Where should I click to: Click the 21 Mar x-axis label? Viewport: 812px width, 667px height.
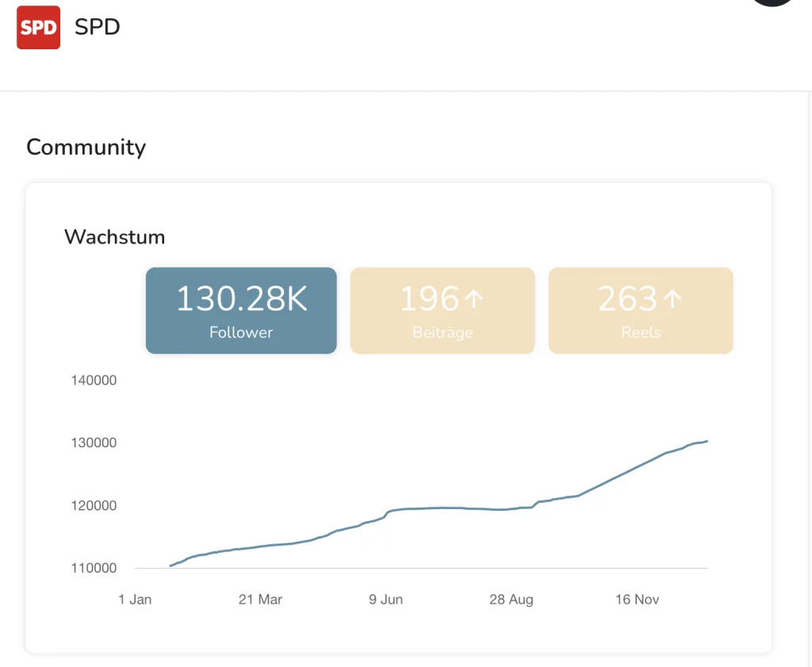point(260,600)
